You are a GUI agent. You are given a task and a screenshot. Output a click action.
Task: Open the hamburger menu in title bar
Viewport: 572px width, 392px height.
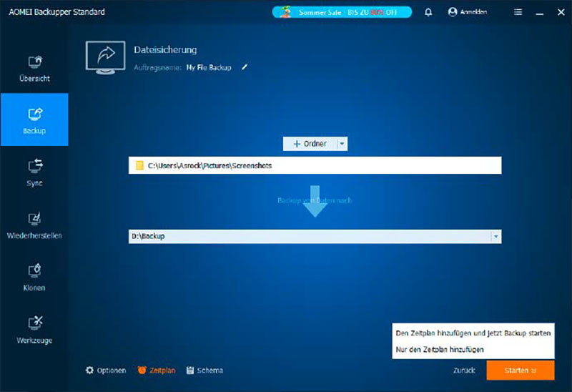pyautogui.click(x=518, y=12)
